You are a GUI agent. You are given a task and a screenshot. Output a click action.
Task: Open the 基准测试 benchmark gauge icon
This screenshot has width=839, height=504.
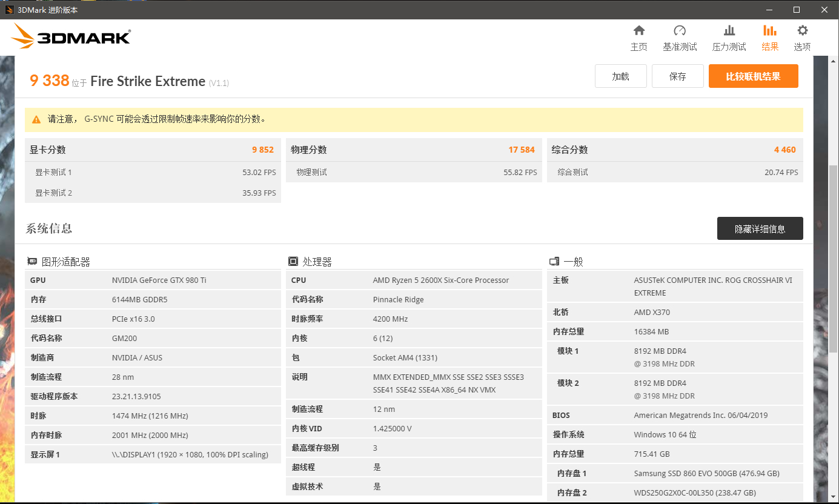coord(680,31)
